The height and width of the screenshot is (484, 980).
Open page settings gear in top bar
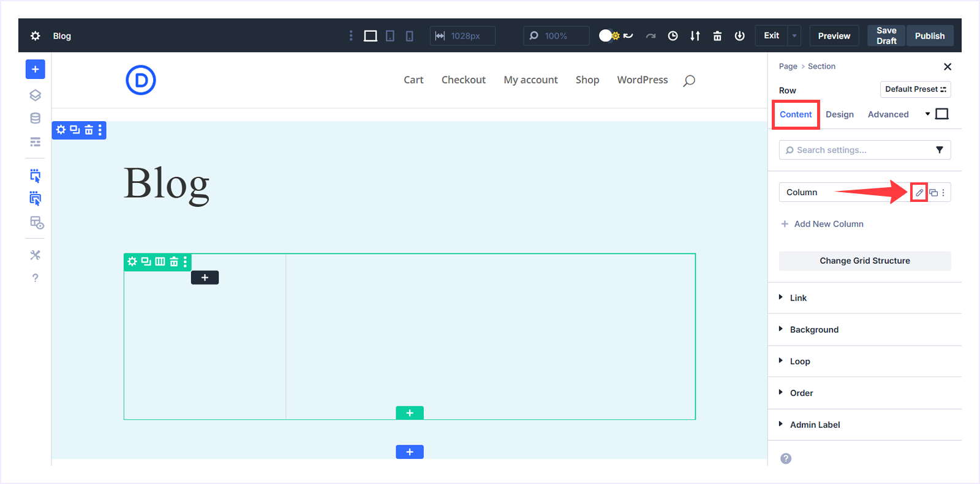[x=36, y=36]
